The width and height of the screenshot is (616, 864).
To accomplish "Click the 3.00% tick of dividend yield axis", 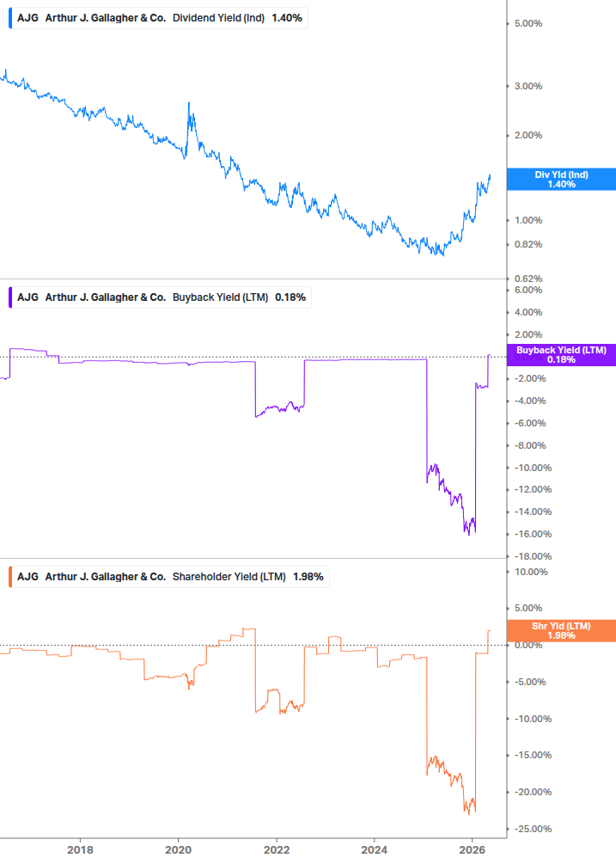I will (x=528, y=86).
